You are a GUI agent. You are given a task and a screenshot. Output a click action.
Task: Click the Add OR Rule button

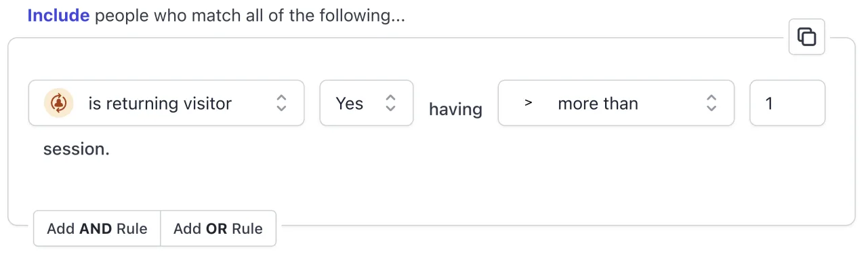click(218, 228)
